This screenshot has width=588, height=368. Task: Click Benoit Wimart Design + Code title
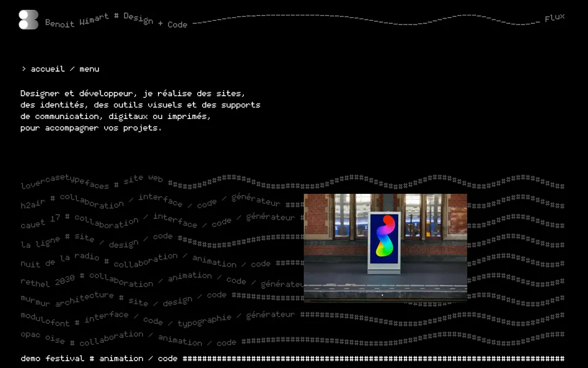tap(116, 21)
